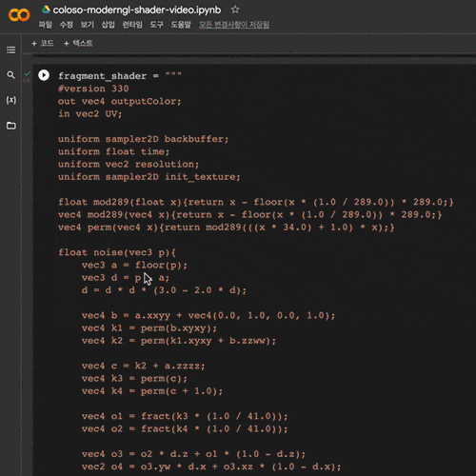Screen dimensions: 476x476
Task: Open the search and replace sidebar icon
Action: [10, 75]
